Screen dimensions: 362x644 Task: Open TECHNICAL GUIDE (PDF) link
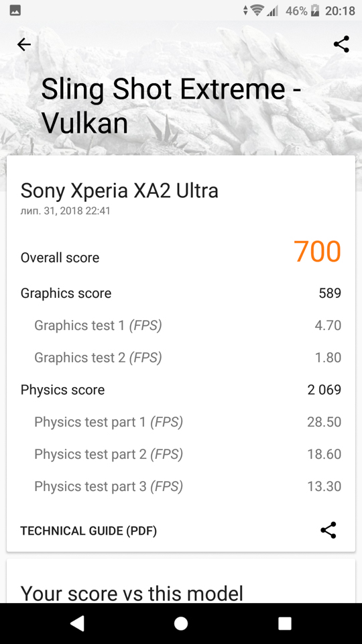click(x=88, y=531)
